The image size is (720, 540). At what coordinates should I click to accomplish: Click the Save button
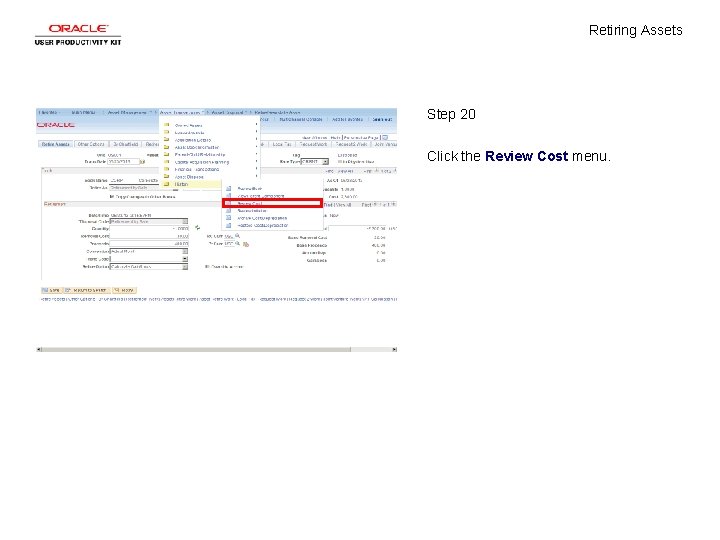click(x=51, y=290)
